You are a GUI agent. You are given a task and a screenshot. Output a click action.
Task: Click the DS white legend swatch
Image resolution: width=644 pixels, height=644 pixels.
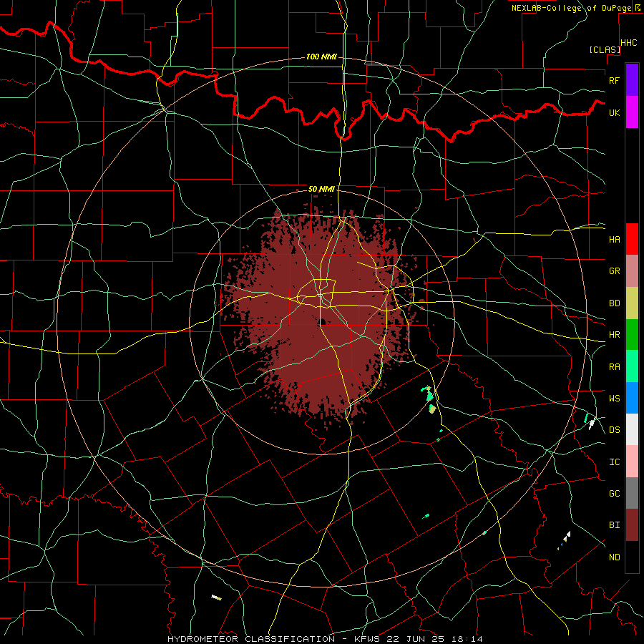(x=632, y=429)
